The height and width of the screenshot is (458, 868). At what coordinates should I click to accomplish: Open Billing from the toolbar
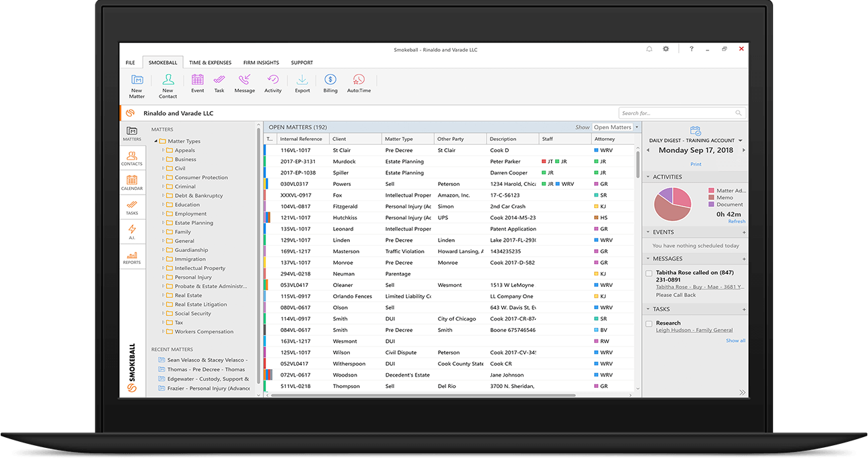coord(330,84)
